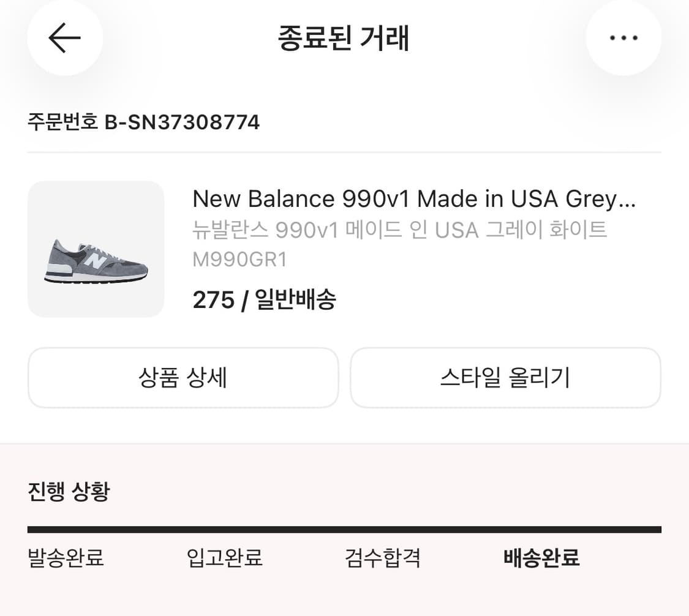Click the size and shipping label 275 / 일반배송

coord(265,299)
